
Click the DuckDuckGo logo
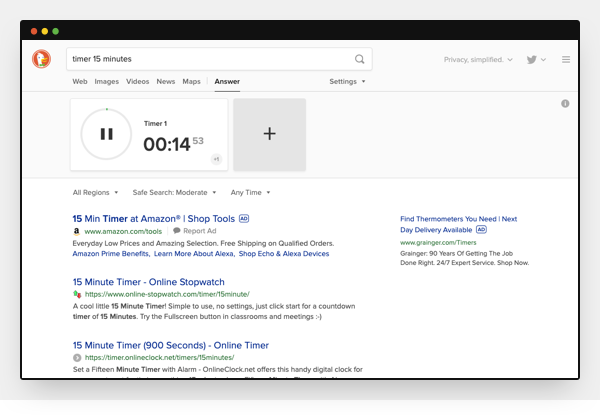pos(41,59)
